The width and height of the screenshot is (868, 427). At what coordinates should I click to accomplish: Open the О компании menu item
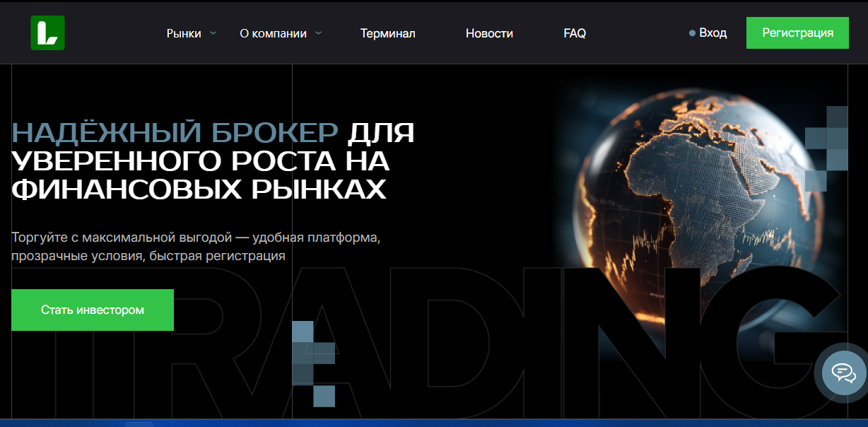[273, 33]
